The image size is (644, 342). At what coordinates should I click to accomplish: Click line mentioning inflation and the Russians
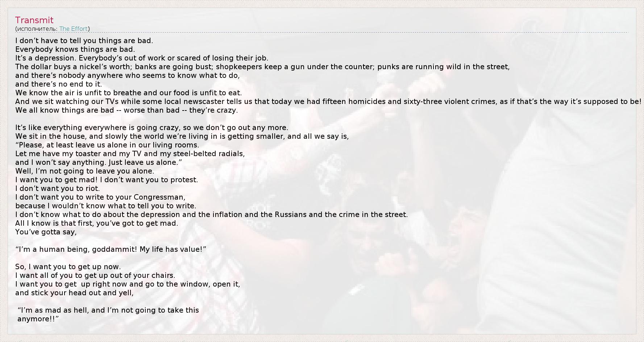pos(211,214)
